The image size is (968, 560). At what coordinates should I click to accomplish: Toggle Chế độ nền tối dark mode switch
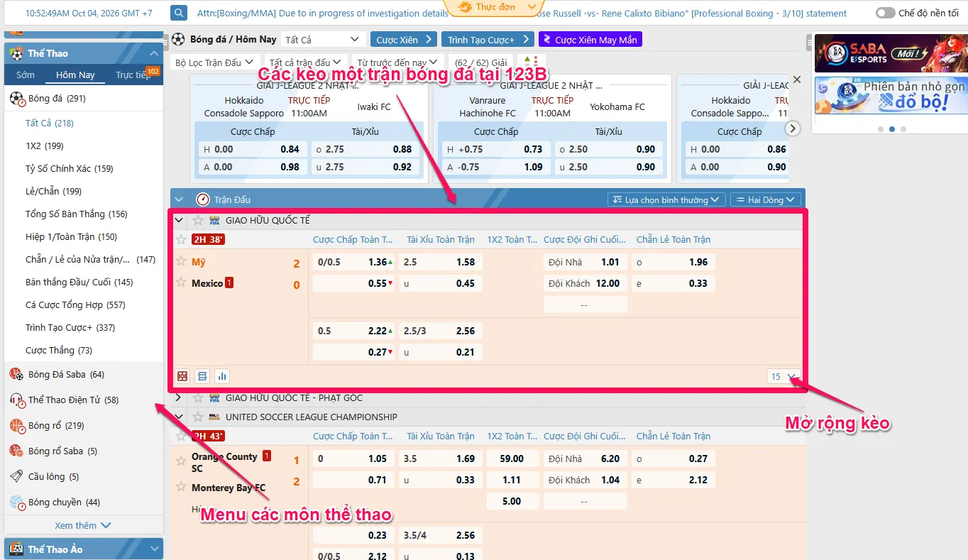885,13
